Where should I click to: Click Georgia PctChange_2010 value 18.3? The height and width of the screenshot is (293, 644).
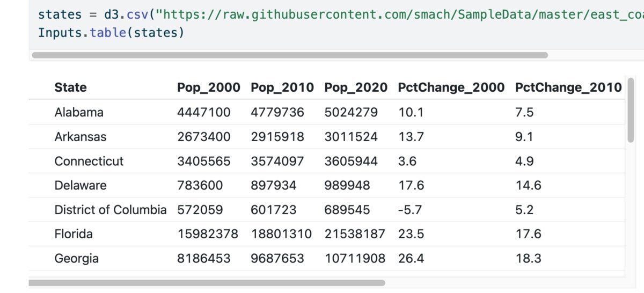(x=528, y=258)
